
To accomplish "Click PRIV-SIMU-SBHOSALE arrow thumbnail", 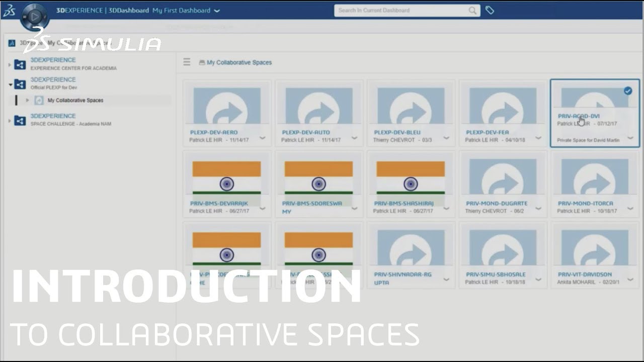I will coord(503,248).
